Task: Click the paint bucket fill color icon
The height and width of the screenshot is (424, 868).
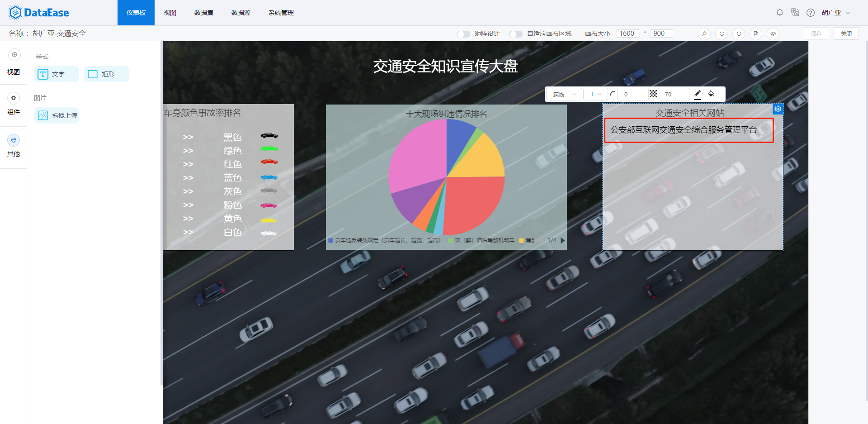Action: (711, 94)
